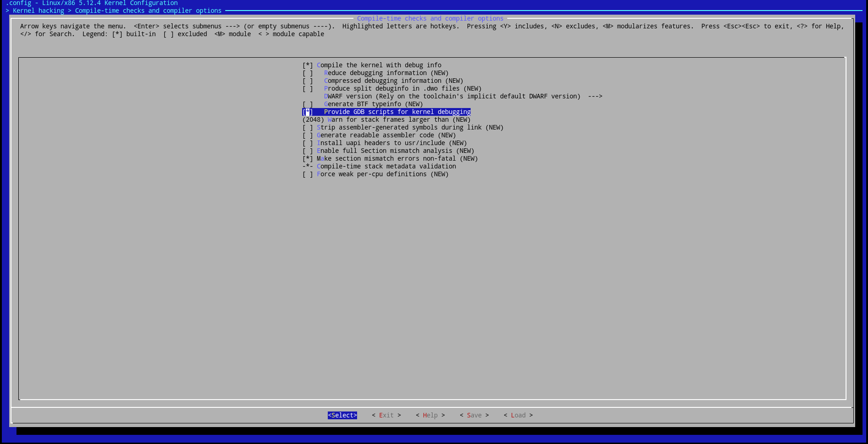Click the Select button

pyautogui.click(x=342, y=415)
